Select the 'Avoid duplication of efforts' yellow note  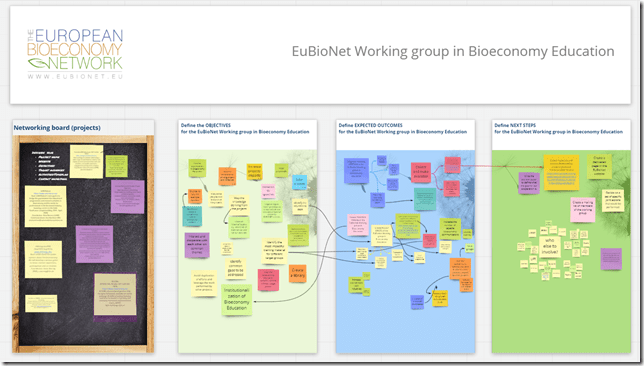[x=204, y=283]
